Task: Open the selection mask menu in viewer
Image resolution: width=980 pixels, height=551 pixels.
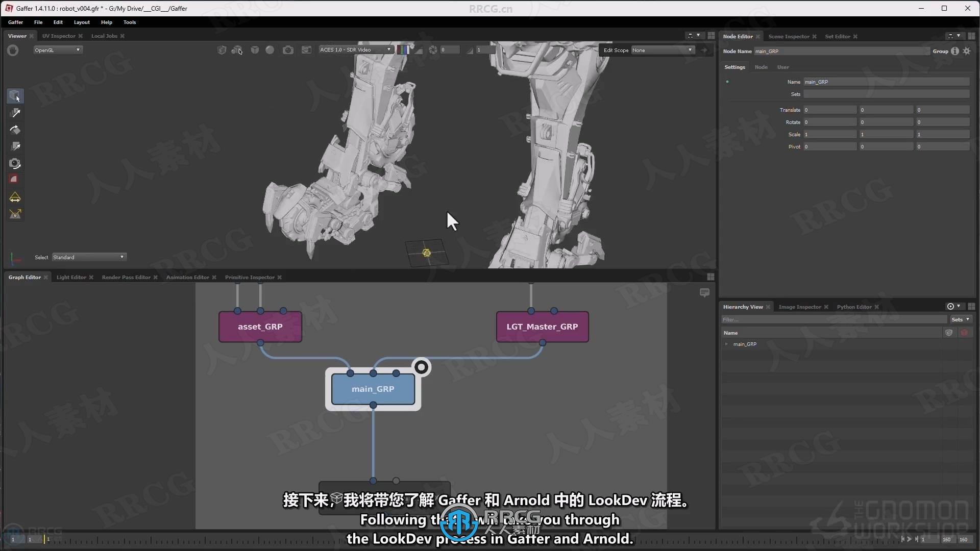Action: click(237, 50)
